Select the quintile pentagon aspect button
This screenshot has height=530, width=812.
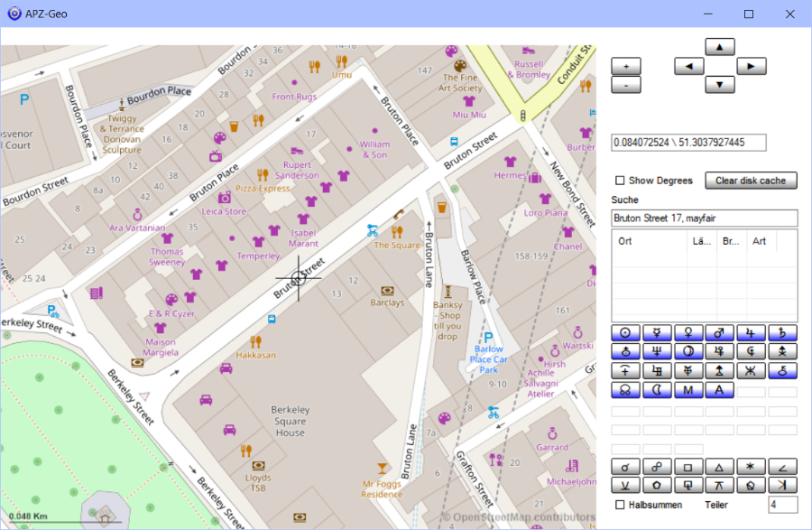pos(657,486)
